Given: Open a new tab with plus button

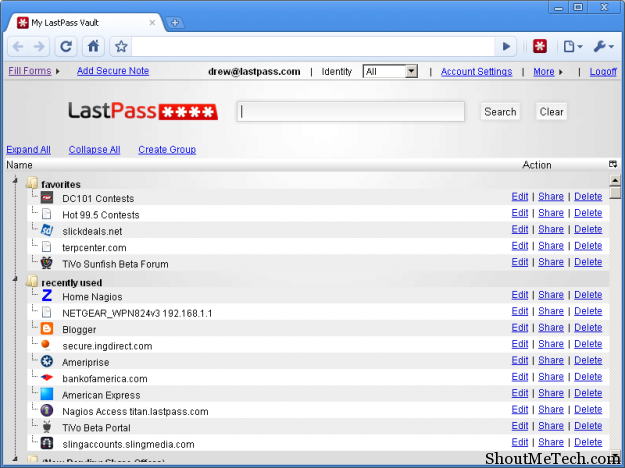Looking at the screenshot, I should 175,23.
